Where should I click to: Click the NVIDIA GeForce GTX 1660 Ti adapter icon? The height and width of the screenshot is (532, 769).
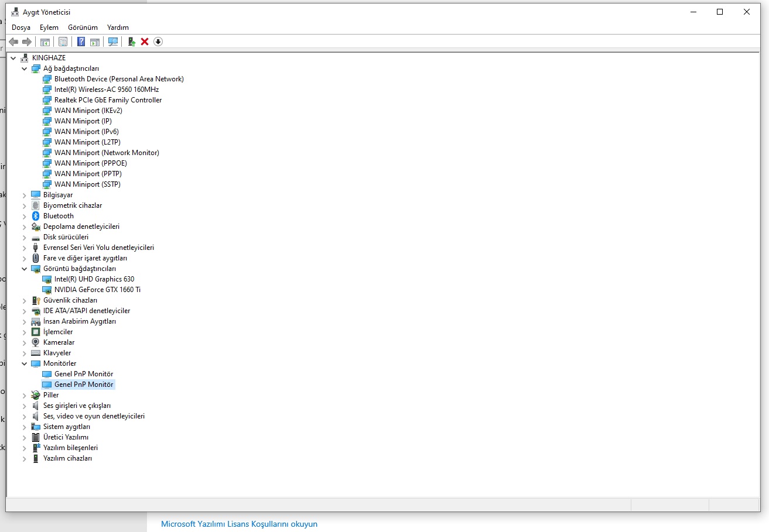click(x=47, y=290)
